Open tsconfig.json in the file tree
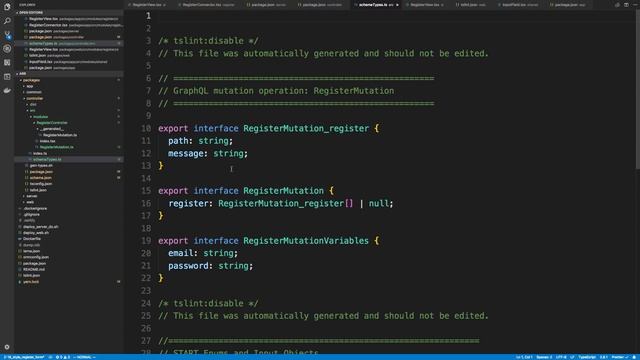The width and height of the screenshot is (640, 360). tap(41, 184)
